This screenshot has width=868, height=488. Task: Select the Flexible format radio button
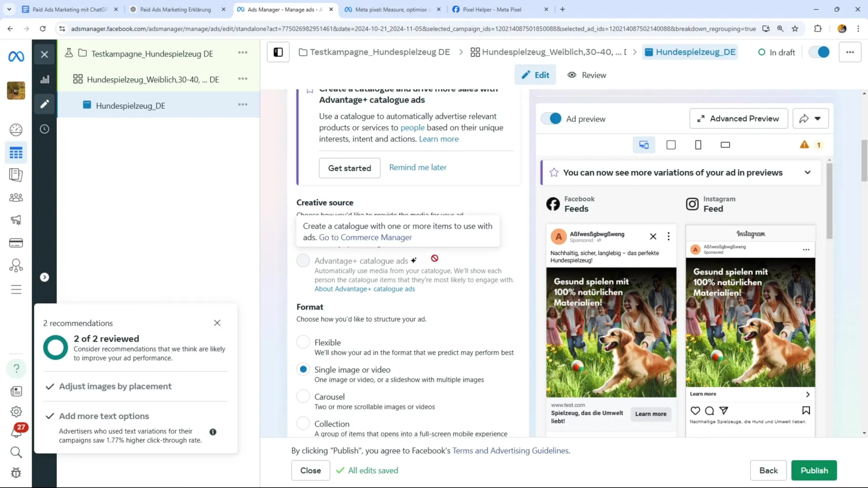[303, 342]
